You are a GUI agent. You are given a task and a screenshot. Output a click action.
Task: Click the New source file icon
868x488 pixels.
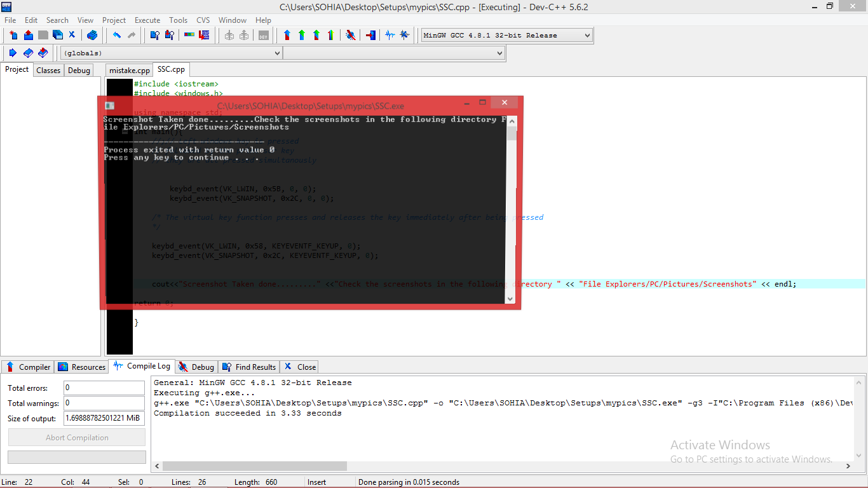pos(13,35)
